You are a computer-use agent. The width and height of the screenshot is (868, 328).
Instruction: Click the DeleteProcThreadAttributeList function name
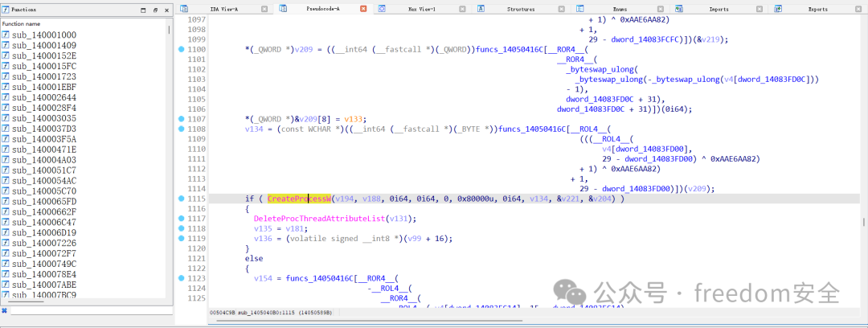[319, 219]
